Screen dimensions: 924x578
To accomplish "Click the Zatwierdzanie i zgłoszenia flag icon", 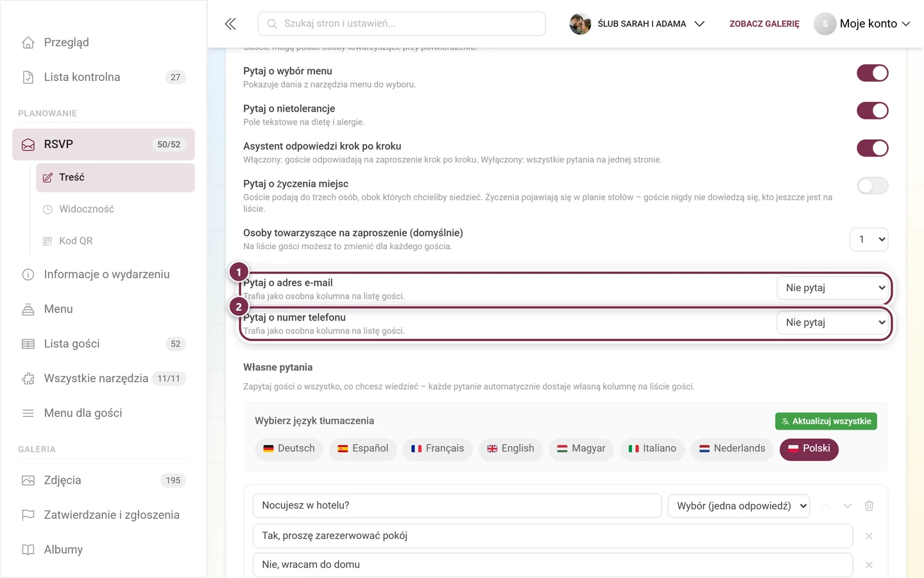I will 28,515.
